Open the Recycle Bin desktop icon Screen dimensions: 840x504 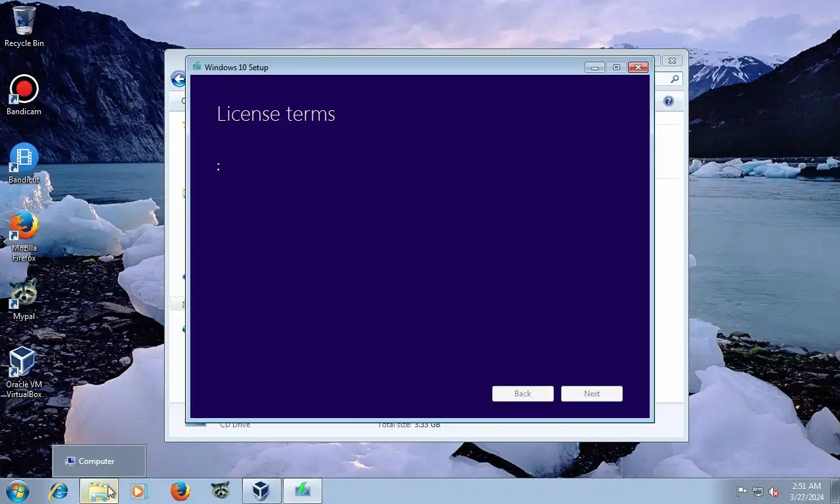click(x=24, y=26)
